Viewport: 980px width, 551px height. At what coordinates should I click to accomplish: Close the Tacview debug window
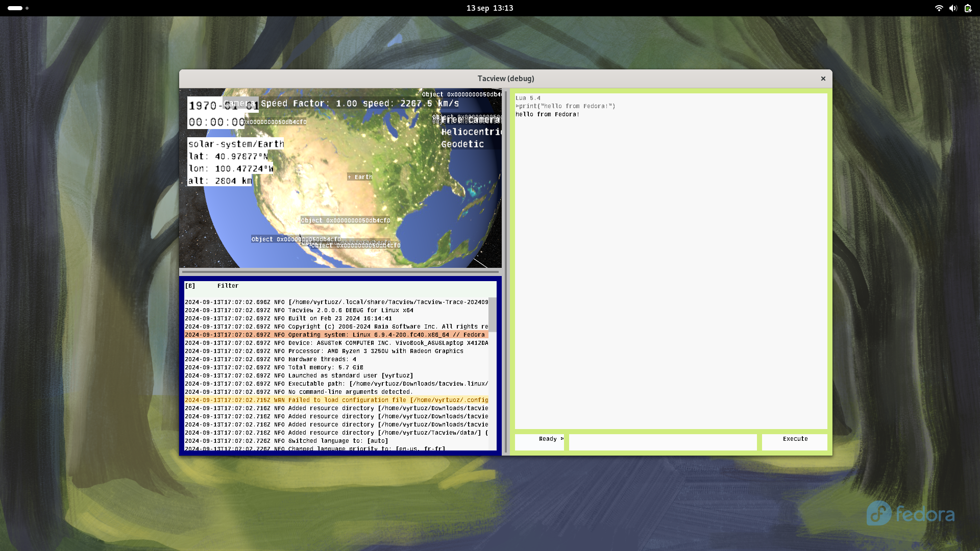[823, 79]
